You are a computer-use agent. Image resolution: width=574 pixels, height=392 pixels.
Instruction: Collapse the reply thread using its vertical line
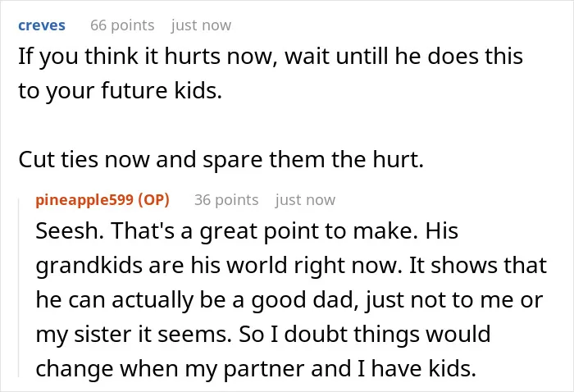[19, 287]
